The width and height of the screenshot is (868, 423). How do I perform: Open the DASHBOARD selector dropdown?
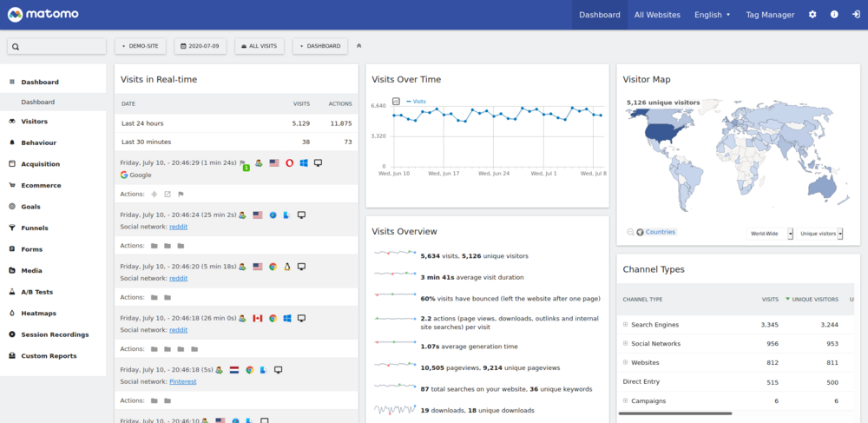click(320, 46)
